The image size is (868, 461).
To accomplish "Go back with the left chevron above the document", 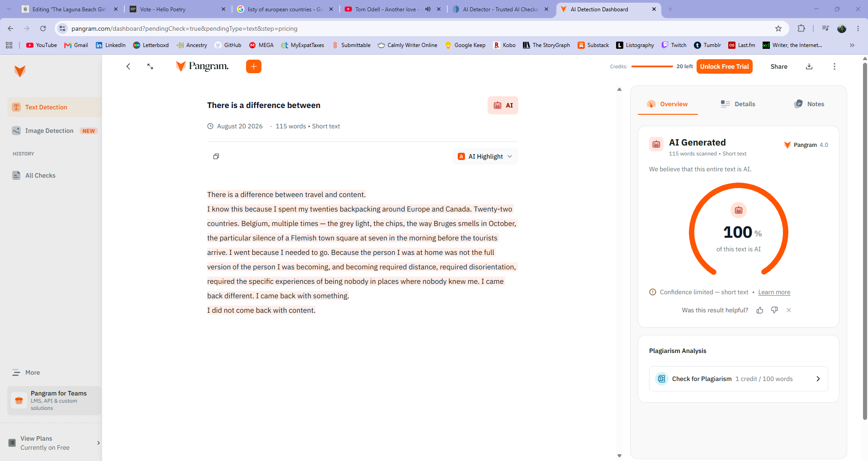I will click(x=128, y=66).
